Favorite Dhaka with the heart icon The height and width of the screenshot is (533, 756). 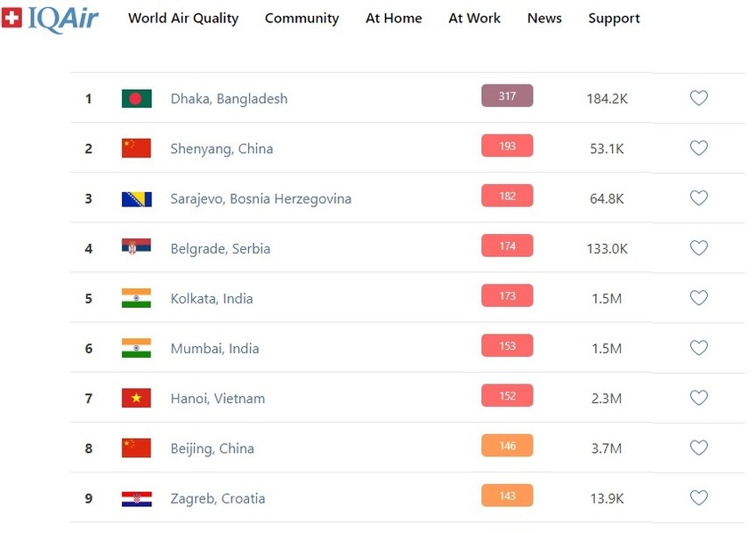[x=699, y=99]
